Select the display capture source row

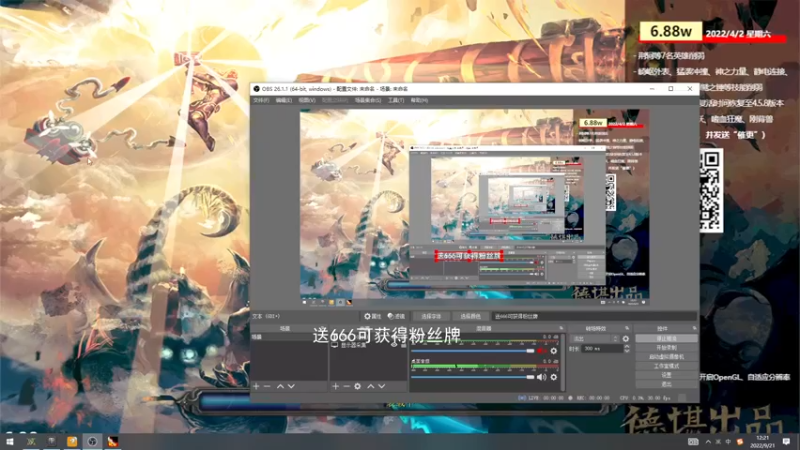coord(368,345)
